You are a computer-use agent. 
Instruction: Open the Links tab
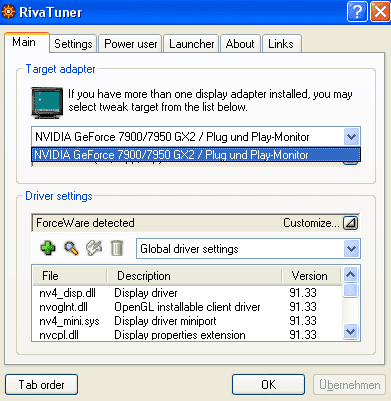pos(281,44)
